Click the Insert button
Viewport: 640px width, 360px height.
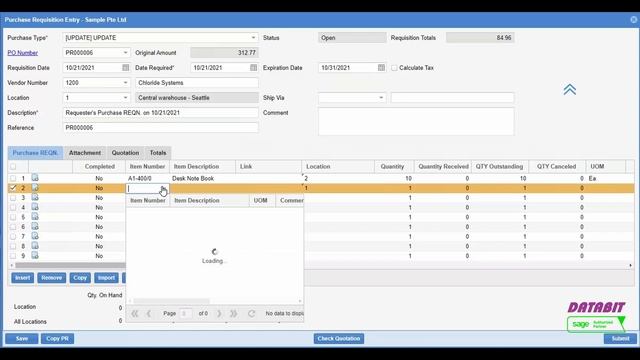(x=22, y=278)
